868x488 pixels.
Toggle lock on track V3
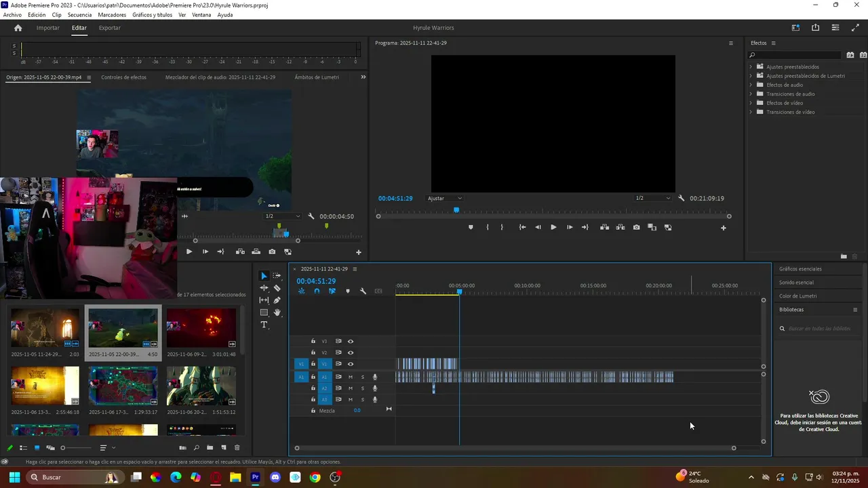click(x=313, y=342)
